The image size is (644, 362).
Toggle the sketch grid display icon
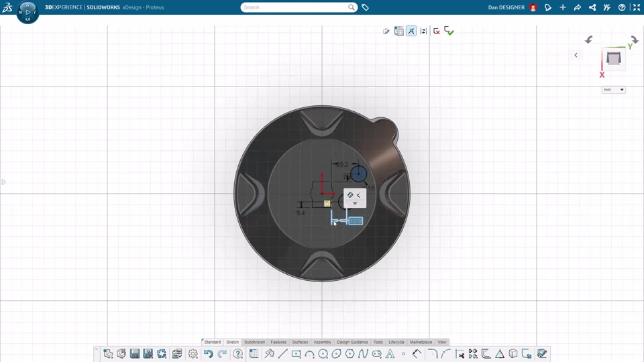tap(398, 31)
